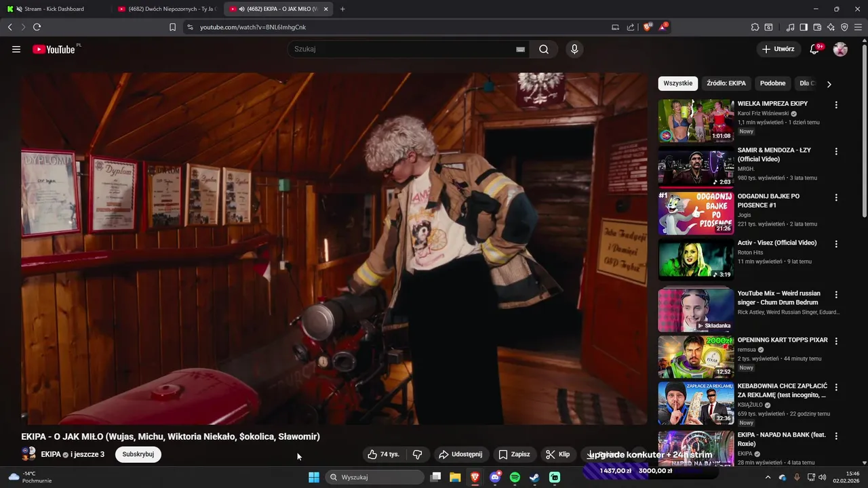Open the on-screen keyboard icon in search

(520, 49)
